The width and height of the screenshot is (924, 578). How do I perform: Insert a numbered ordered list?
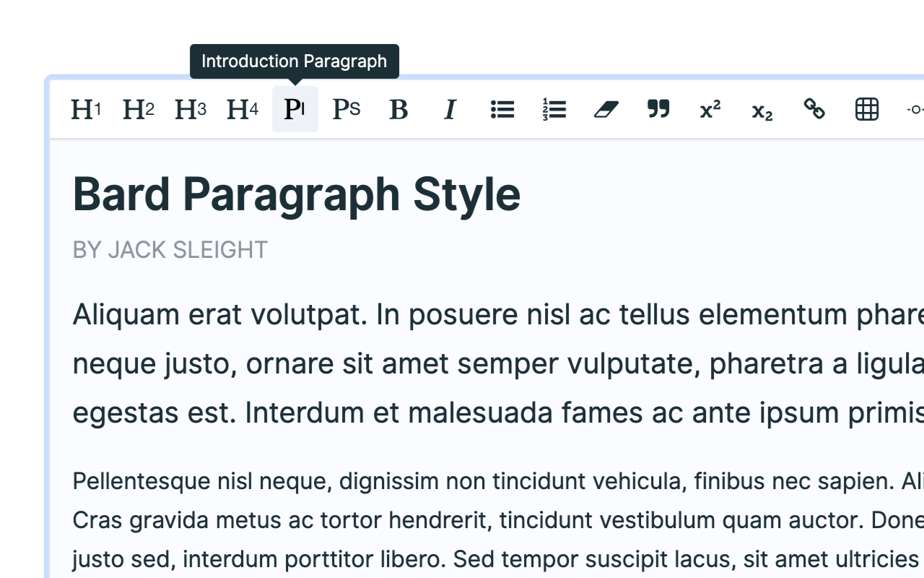[x=554, y=109]
